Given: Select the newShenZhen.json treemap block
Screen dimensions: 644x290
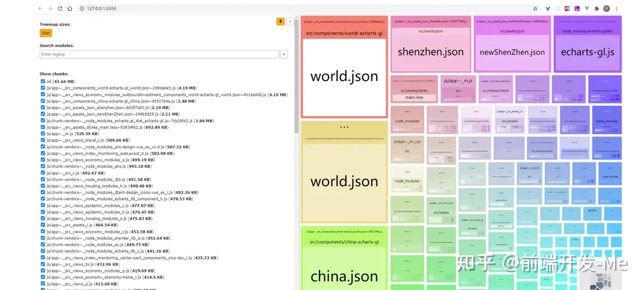Looking at the screenshot, I should coord(512,52).
